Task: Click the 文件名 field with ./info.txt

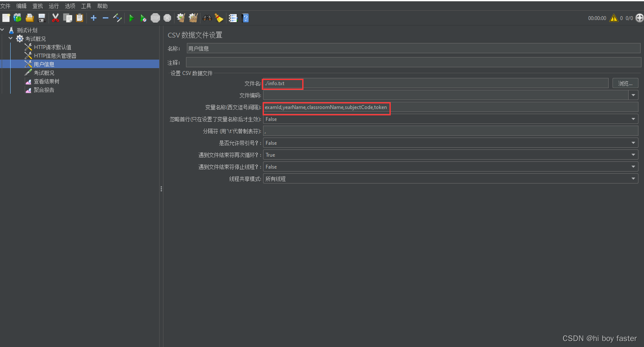Action: pyautogui.click(x=436, y=83)
